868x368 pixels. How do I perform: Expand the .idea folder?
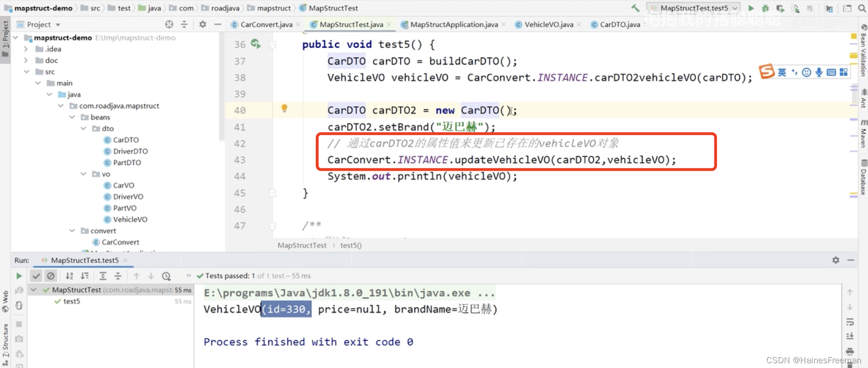[x=27, y=49]
